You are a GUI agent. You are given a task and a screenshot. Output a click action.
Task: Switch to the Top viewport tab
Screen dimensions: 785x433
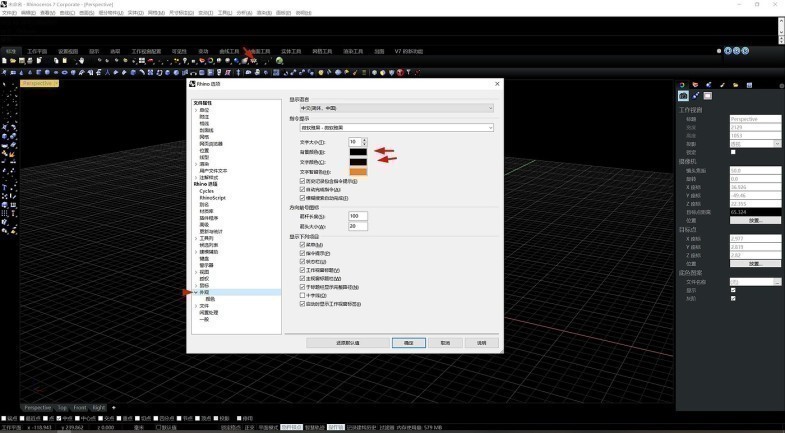62,408
